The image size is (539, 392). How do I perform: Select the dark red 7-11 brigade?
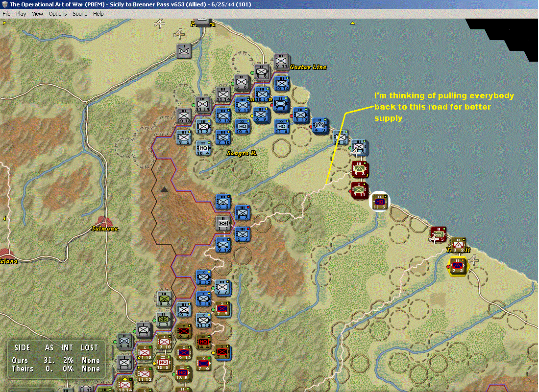point(360,190)
